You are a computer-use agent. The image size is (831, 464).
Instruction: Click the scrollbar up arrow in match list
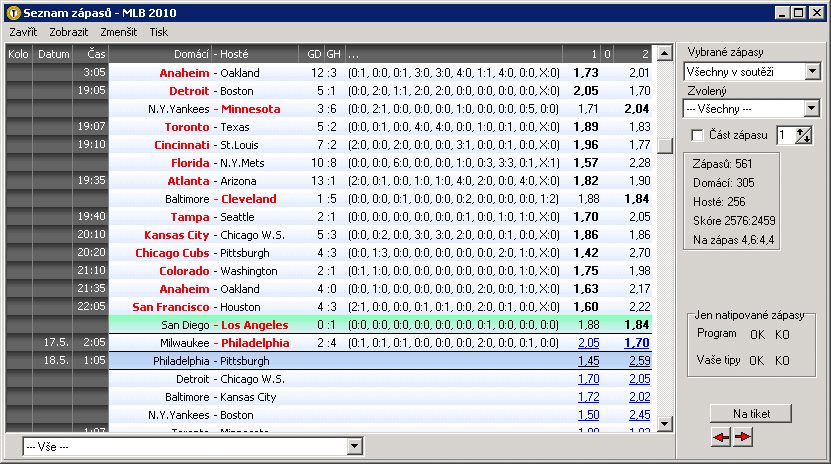664,53
